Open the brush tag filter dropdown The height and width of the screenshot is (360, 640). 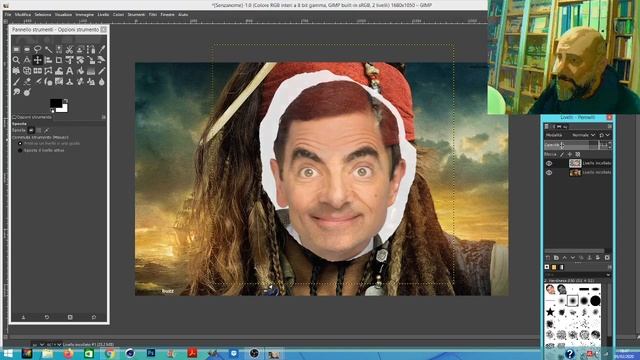608,275
